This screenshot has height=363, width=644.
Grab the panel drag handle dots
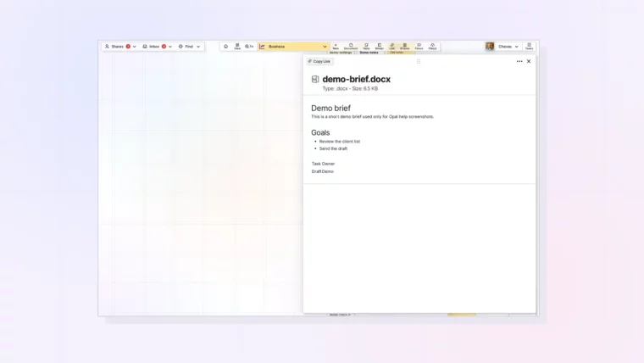pyautogui.click(x=419, y=61)
